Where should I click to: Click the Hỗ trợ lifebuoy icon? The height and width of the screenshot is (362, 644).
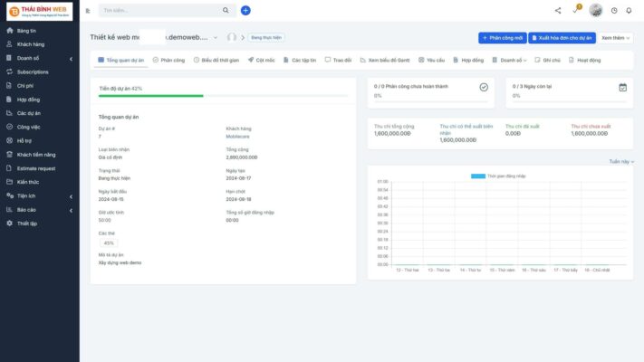point(9,140)
